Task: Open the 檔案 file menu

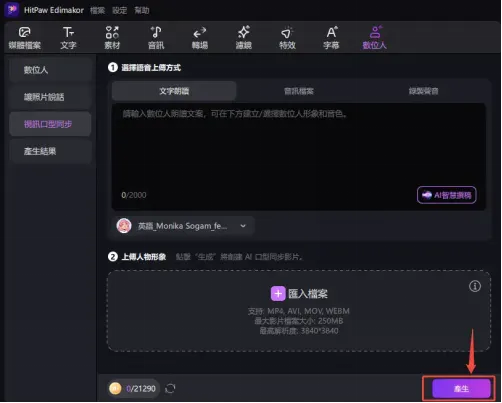Action: 97,10
